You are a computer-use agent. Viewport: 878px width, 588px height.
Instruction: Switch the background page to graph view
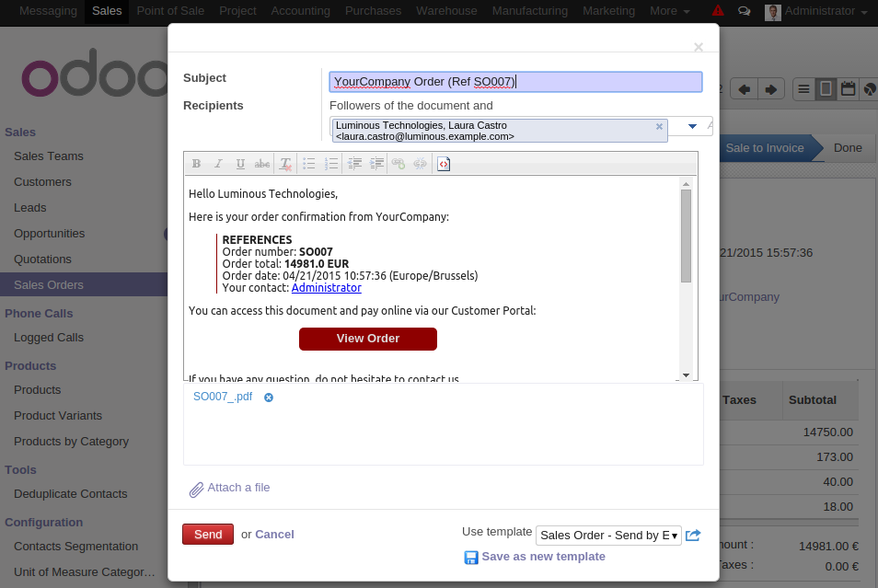(869, 89)
